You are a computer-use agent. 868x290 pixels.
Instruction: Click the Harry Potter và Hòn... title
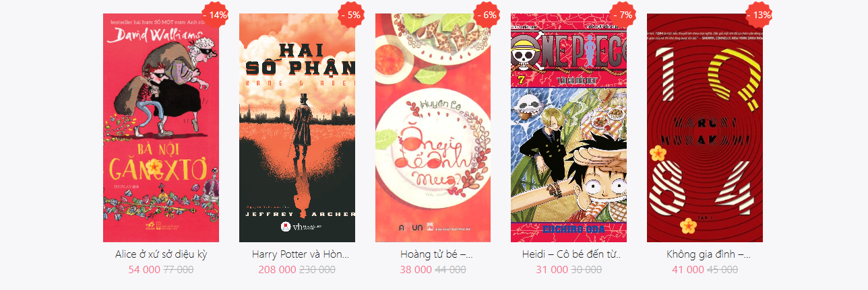(x=301, y=254)
